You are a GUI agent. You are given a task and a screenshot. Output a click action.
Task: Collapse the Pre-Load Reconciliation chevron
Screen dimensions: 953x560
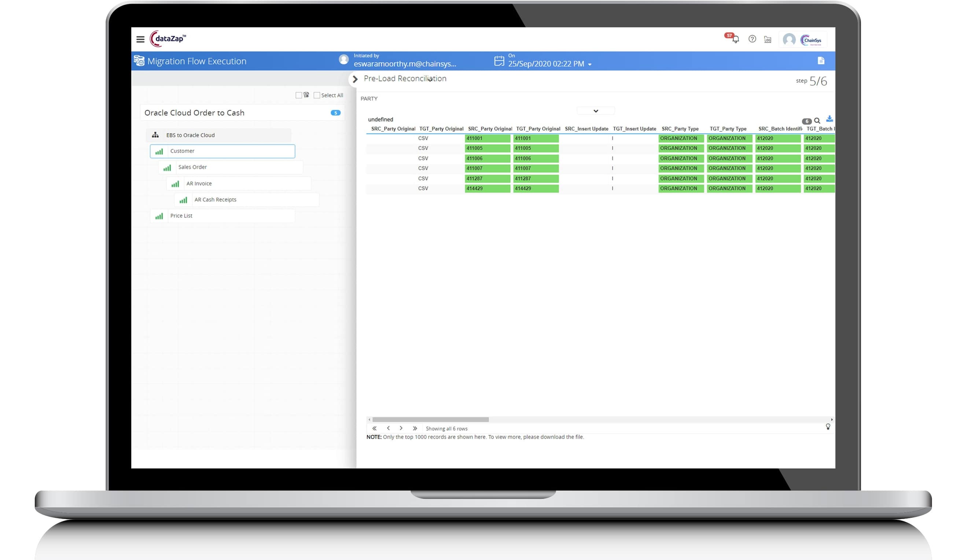pyautogui.click(x=355, y=80)
